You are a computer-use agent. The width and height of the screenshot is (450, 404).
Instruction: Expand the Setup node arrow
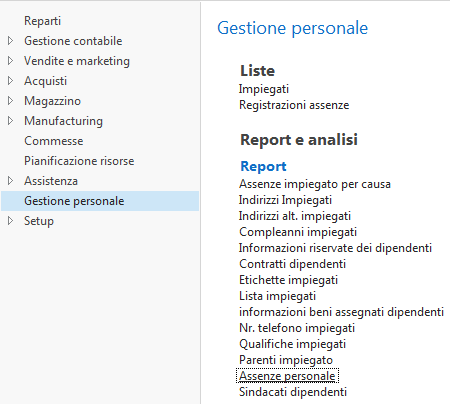pos(10,221)
